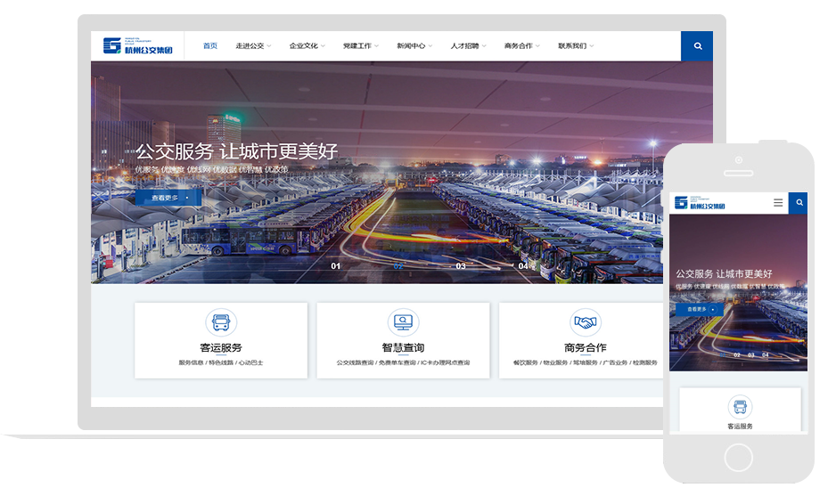
Task: Click the monitor icon above 智慧查询
Action: [403, 322]
